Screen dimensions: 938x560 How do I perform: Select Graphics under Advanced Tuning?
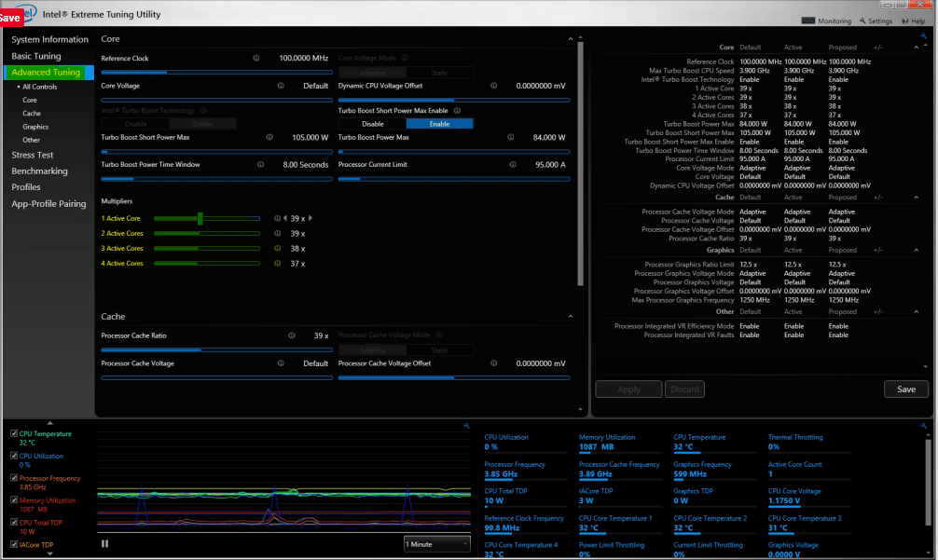coord(35,127)
